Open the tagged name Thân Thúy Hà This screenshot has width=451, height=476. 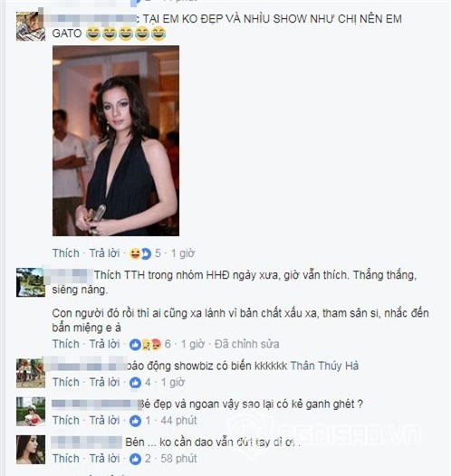(324, 367)
